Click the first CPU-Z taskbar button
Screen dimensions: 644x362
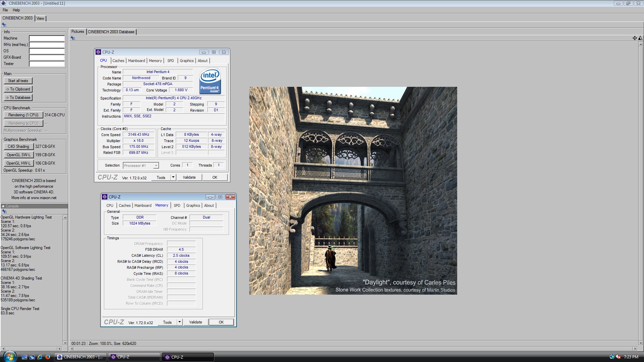[134, 357]
